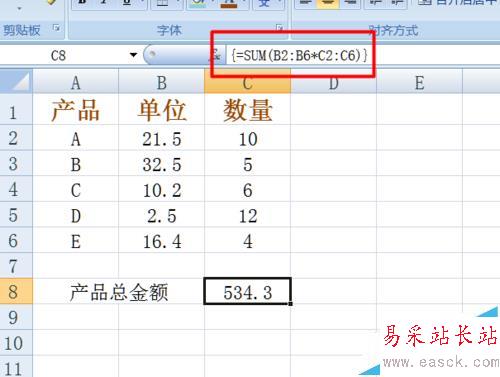This screenshot has height=377, width=500.
Task: Select row 8 header
Action: coord(16,291)
